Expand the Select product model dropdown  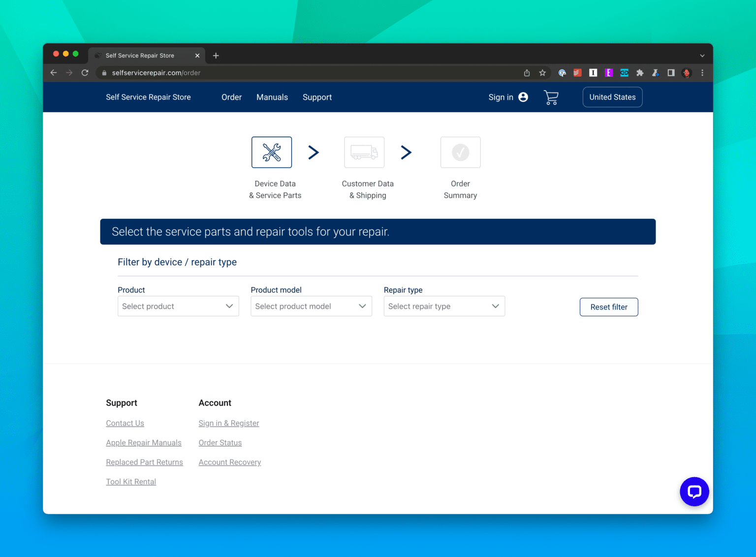[311, 306]
